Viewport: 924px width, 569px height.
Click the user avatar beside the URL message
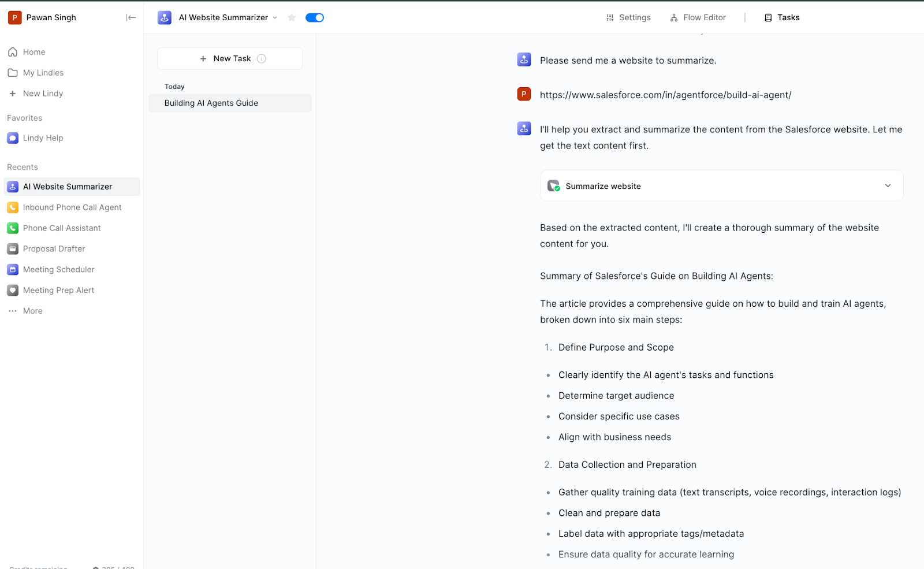[x=524, y=94]
